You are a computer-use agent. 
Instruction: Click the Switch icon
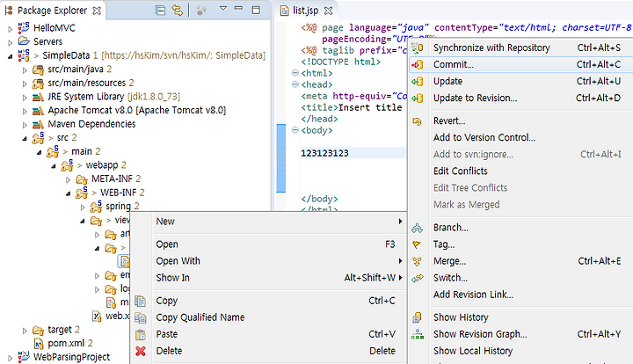pyautogui.click(x=418, y=278)
